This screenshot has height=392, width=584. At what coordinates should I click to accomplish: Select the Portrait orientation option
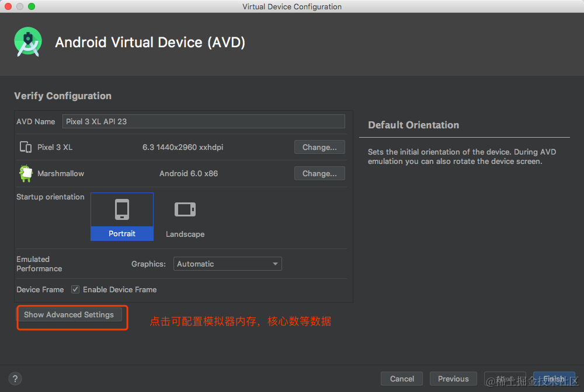(x=122, y=216)
